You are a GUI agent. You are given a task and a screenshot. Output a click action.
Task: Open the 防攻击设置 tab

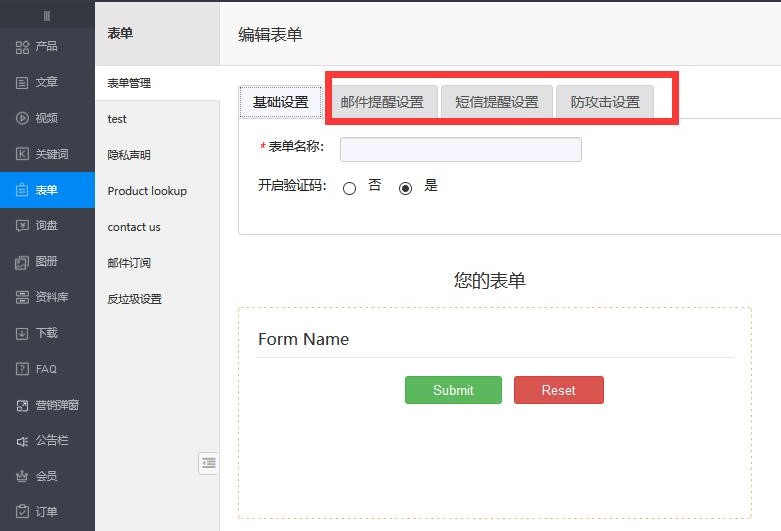(x=605, y=102)
